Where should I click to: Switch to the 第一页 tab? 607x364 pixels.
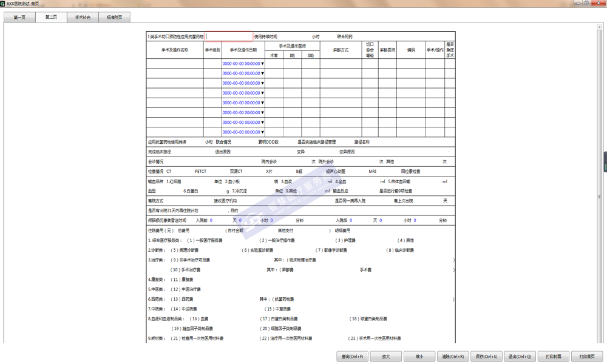[x=19, y=18]
